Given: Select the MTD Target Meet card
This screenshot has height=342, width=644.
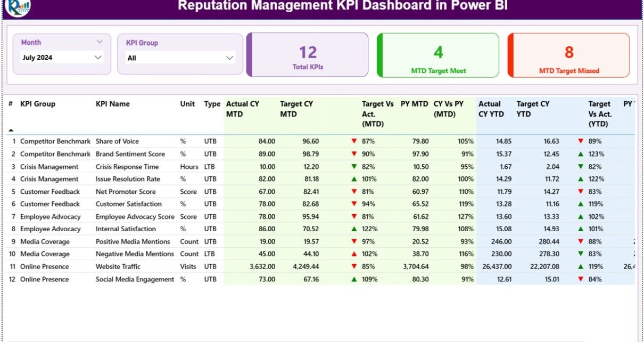Looking at the screenshot, I should [x=438, y=55].
